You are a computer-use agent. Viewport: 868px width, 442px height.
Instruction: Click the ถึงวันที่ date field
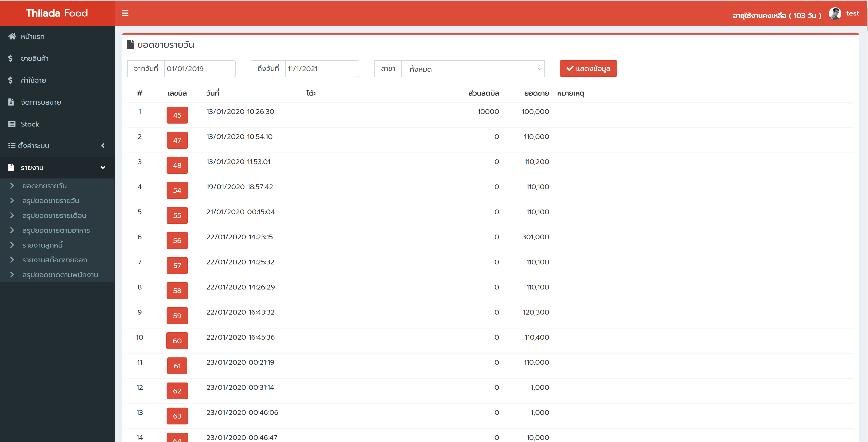pos(322,68)
